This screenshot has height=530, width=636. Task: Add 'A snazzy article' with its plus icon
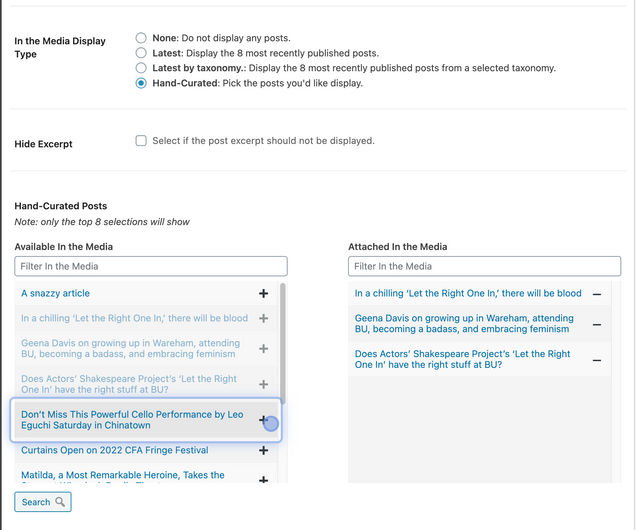263,293
